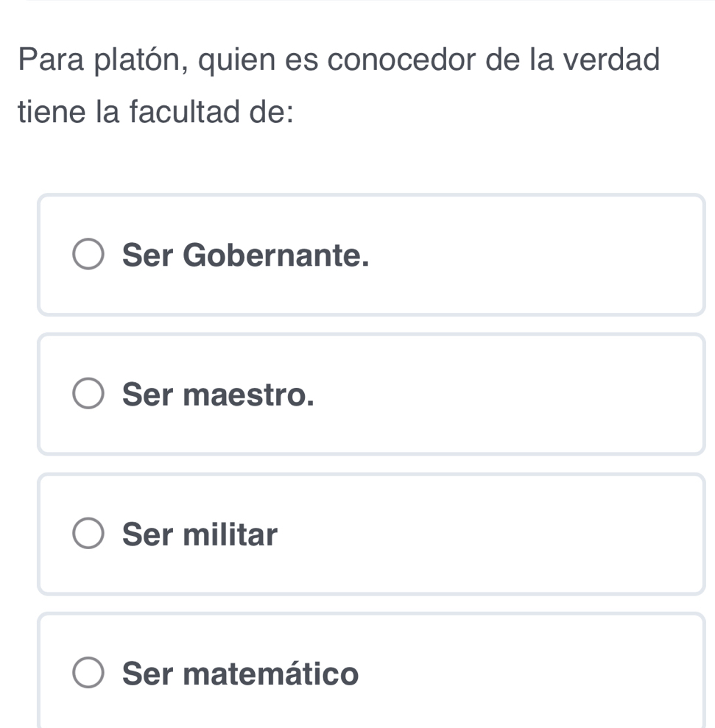Screen dimensions: 715x728
Task: Click empty area of the matemático option card
Action: click(530, 674)
